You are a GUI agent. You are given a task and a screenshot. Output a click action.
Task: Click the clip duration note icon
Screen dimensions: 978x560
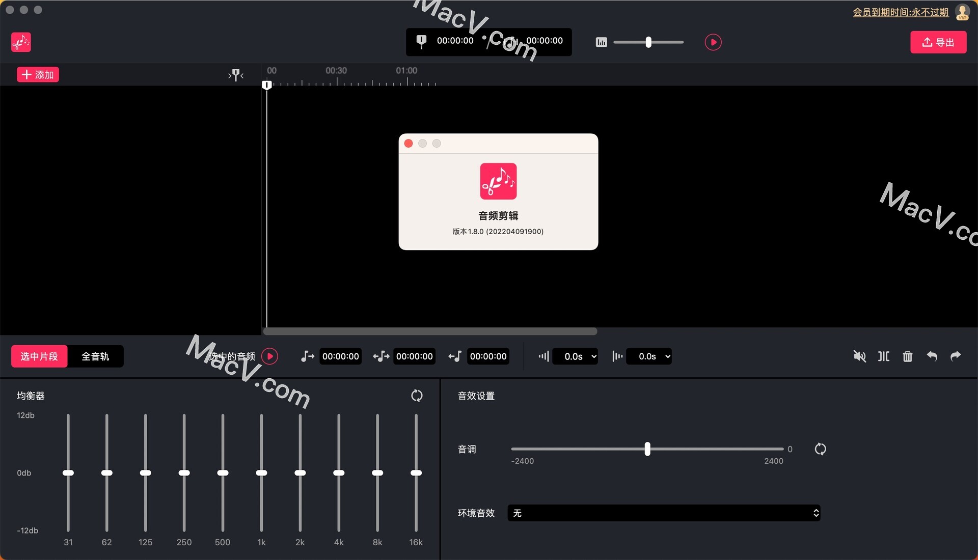click(381, 356)
